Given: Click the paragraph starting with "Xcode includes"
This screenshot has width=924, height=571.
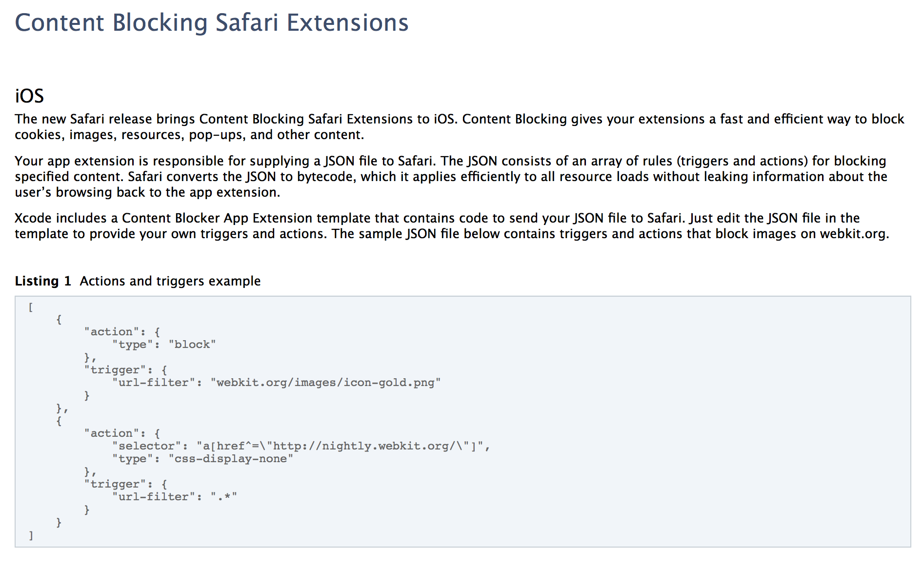Looking at the screenshot, I should [x=451, y=226].
